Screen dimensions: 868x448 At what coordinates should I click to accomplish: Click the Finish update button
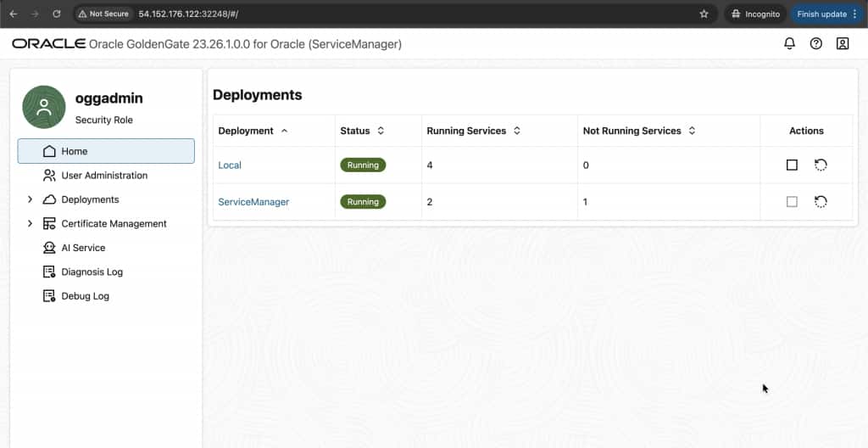(827, 14)
